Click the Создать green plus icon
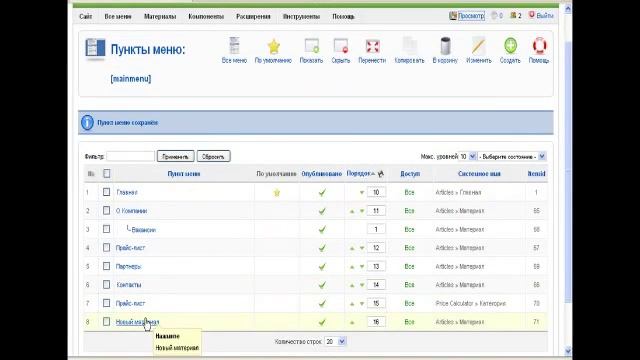640x360 pixels. pos(510,50)
